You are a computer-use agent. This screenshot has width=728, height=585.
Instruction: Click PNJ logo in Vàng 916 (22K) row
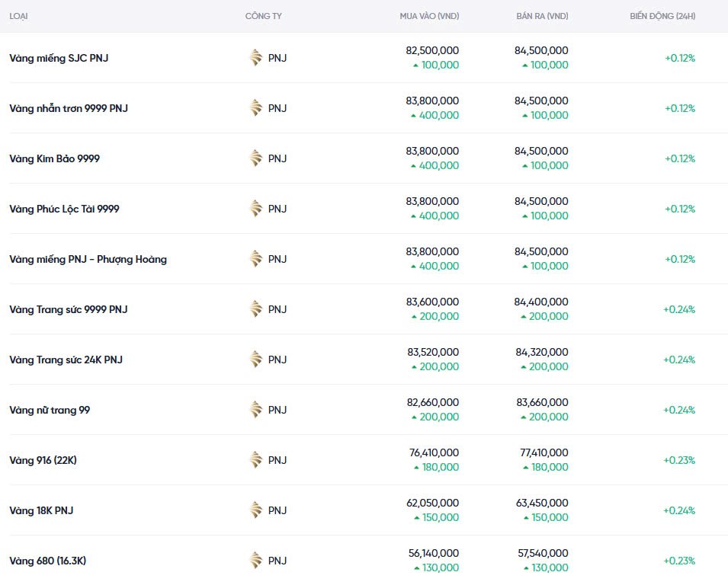click(256, 460)
